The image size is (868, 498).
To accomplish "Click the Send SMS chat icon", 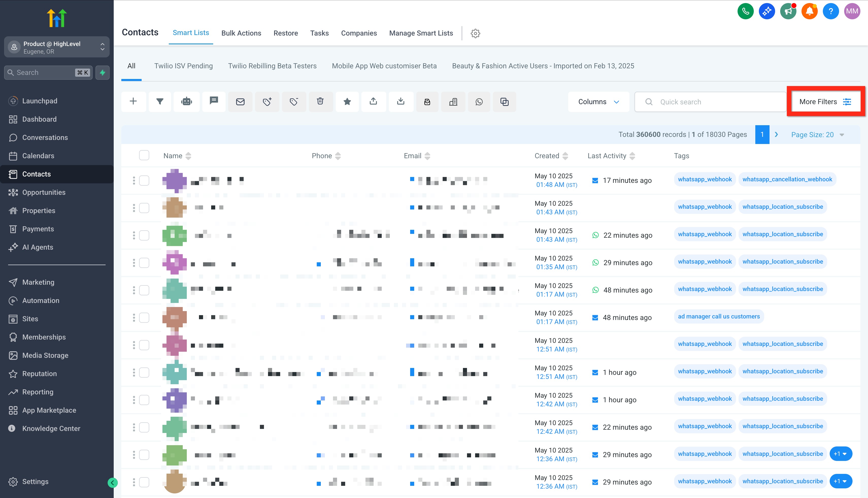I will (x=214, y=101).
